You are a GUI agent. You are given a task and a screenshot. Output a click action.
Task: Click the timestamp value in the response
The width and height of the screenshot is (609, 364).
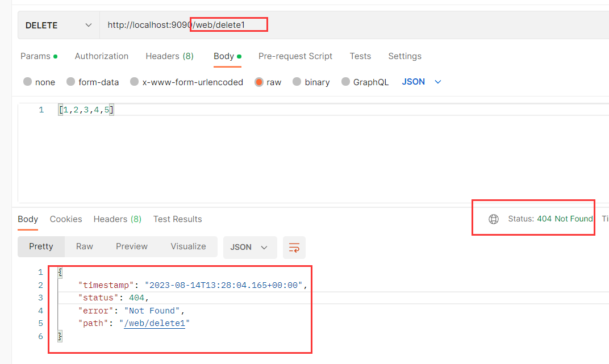[223, 285]
